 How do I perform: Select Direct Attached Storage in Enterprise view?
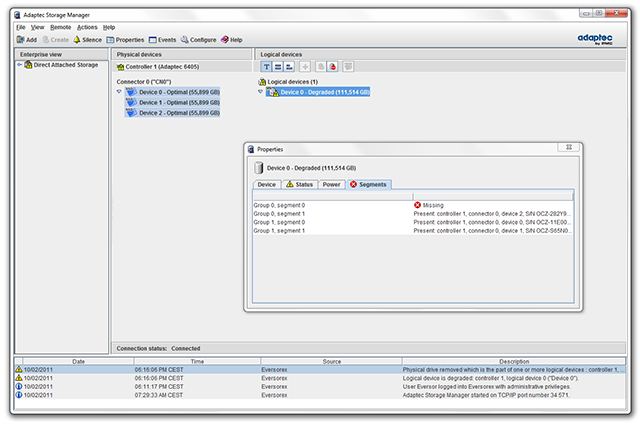[x=66, y=65]
